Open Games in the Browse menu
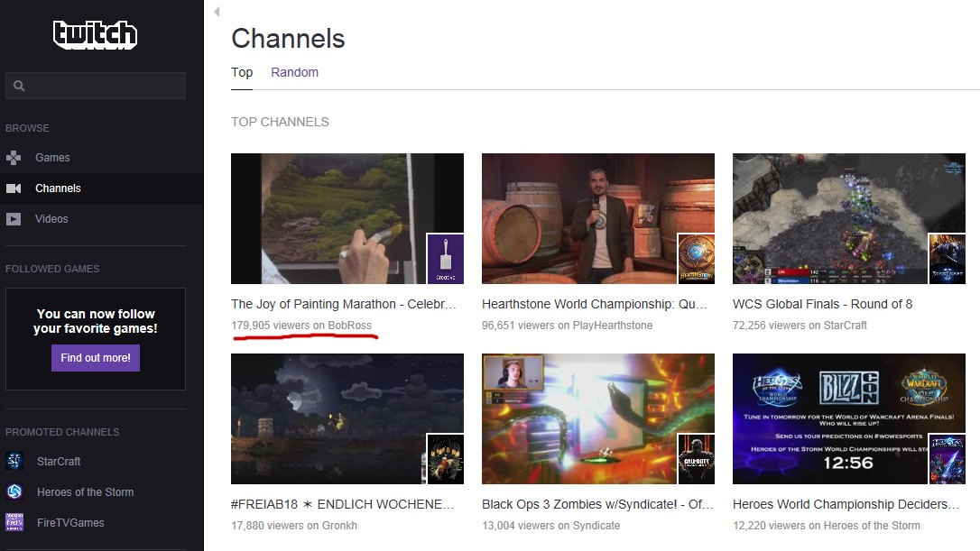Image resolution: width=980 pixels, height=551 pixels. point(52,158)
